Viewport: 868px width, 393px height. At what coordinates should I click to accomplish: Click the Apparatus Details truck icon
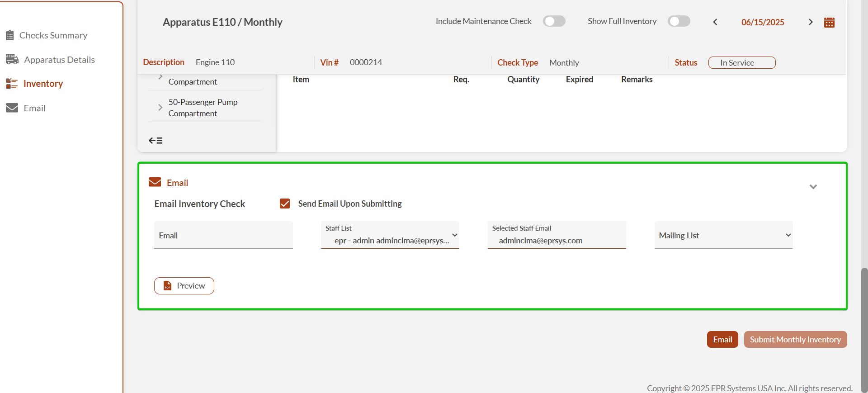pyautogui.click(x=12, y=60)
